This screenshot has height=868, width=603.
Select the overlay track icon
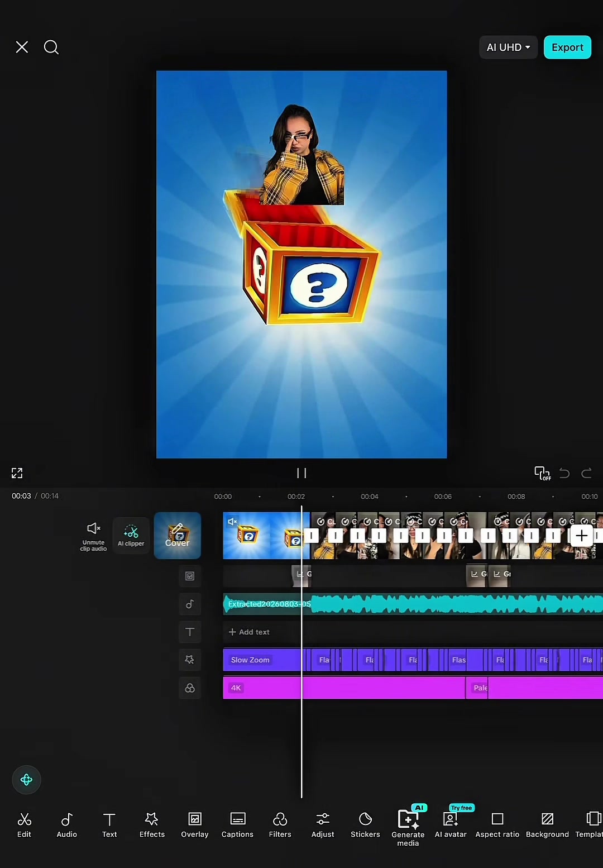(190, 576)
